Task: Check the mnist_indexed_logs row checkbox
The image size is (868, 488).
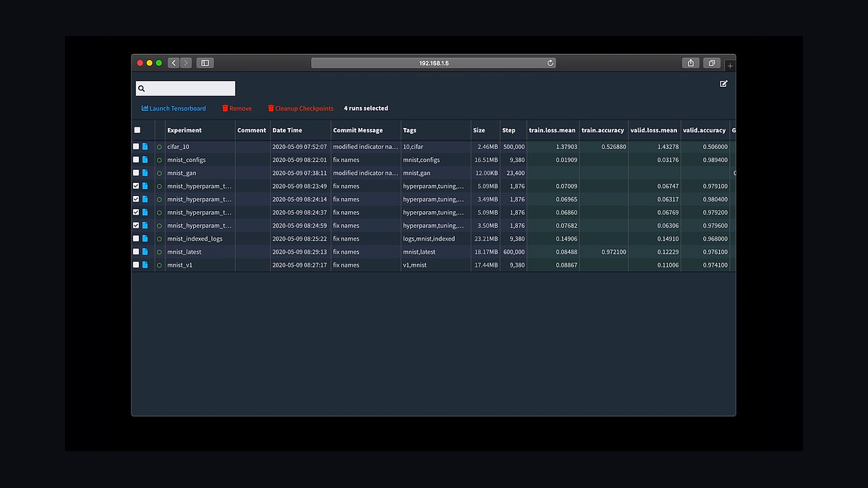Action: [x=136, y=239]
